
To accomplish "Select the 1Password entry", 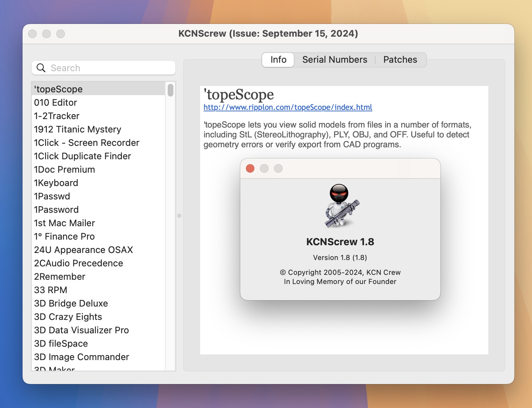I will [x=98, y=210].
